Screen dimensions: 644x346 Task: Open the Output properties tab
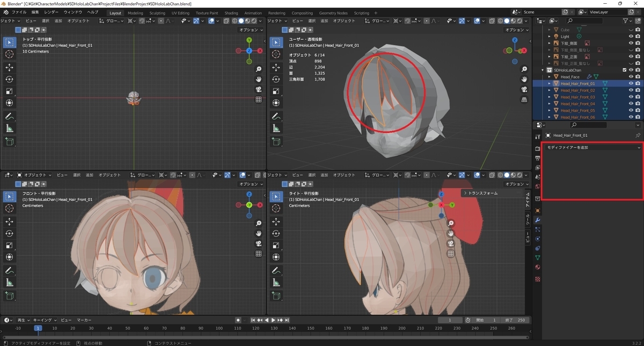[538, 158]
